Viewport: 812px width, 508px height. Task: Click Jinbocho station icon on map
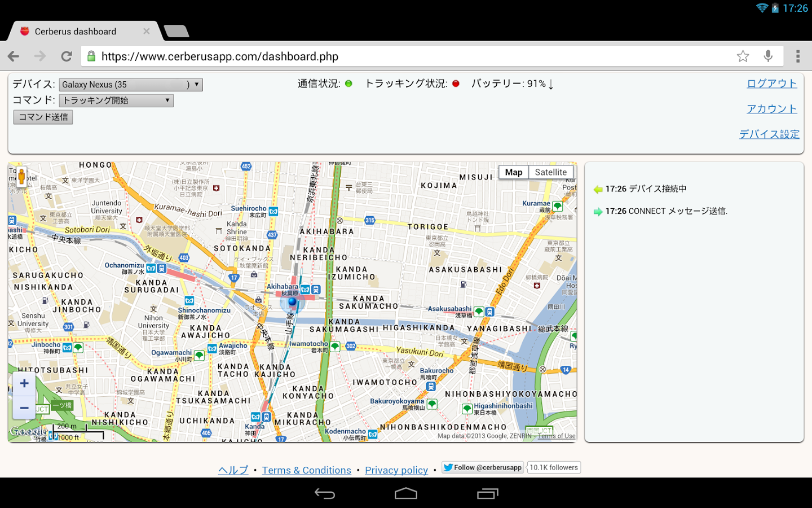coord(73,348)
